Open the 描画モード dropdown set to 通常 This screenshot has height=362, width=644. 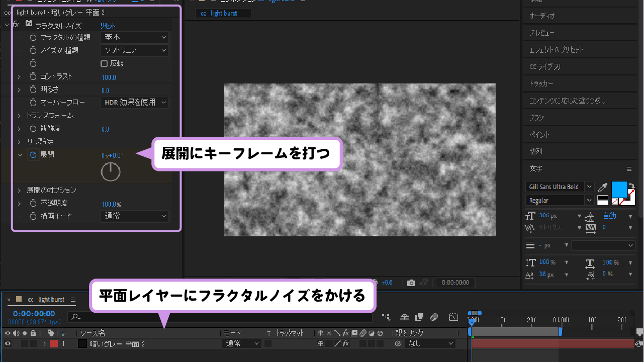pos(134,216)
